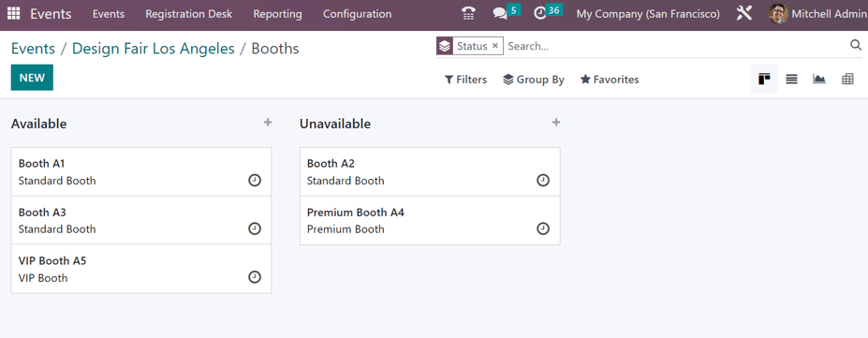Viewport: 868px width, 338px height.
Task: Open the Reporting menu
Action: coord(277,14)
